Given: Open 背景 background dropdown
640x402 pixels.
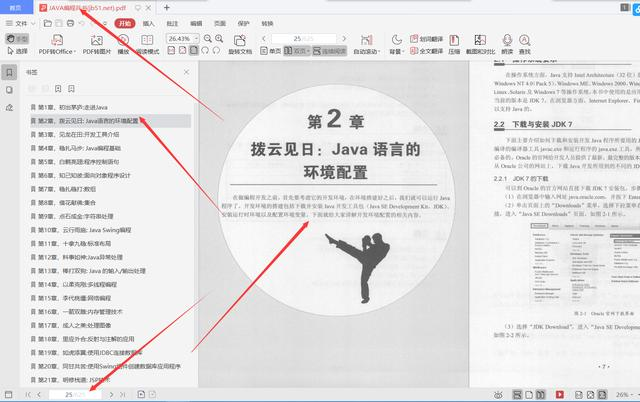Looking at the screenshot, I should point(396,44).
